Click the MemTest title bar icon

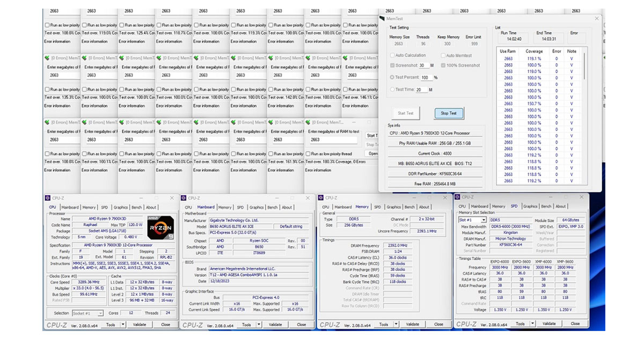tap(382, 18)
